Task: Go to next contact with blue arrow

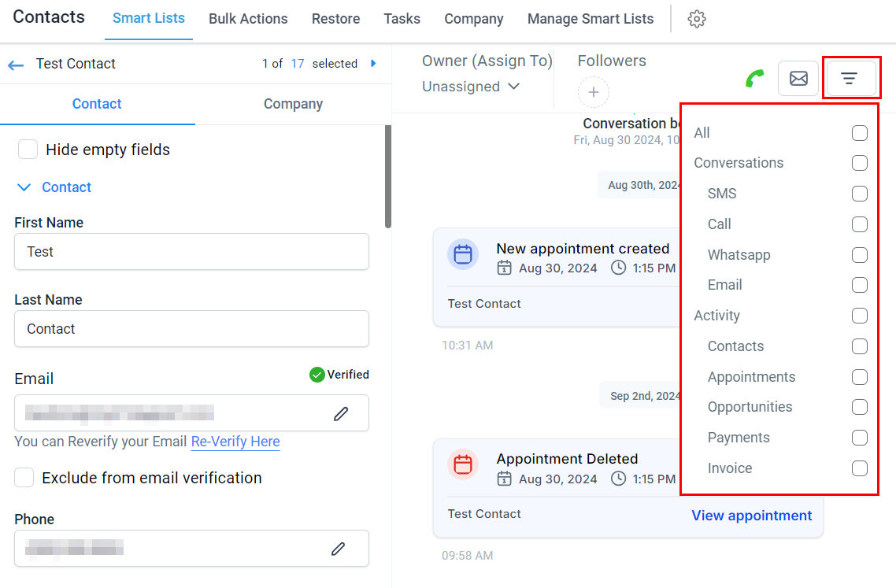Action: coord(374,64)
